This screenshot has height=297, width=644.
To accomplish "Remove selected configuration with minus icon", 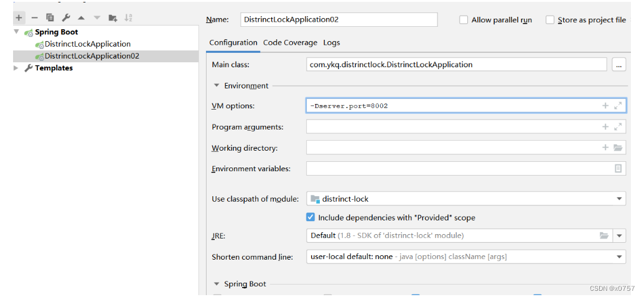I will tap(34, 17).
